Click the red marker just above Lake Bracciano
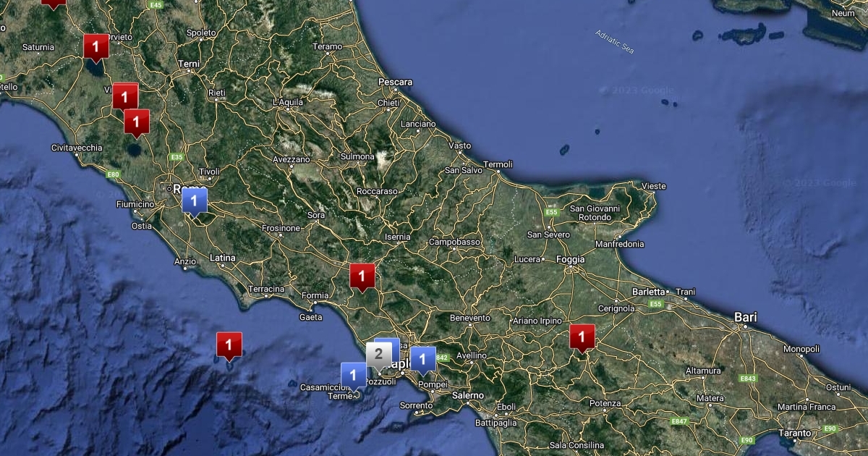Viewport: 868px width, 456px height. (x=136, y=122)
